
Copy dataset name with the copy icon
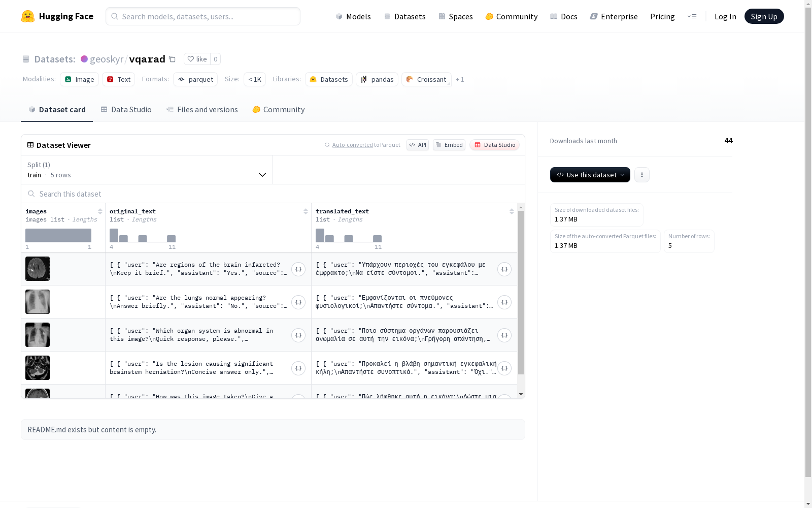pyautogui.click(x=172, y=59)
